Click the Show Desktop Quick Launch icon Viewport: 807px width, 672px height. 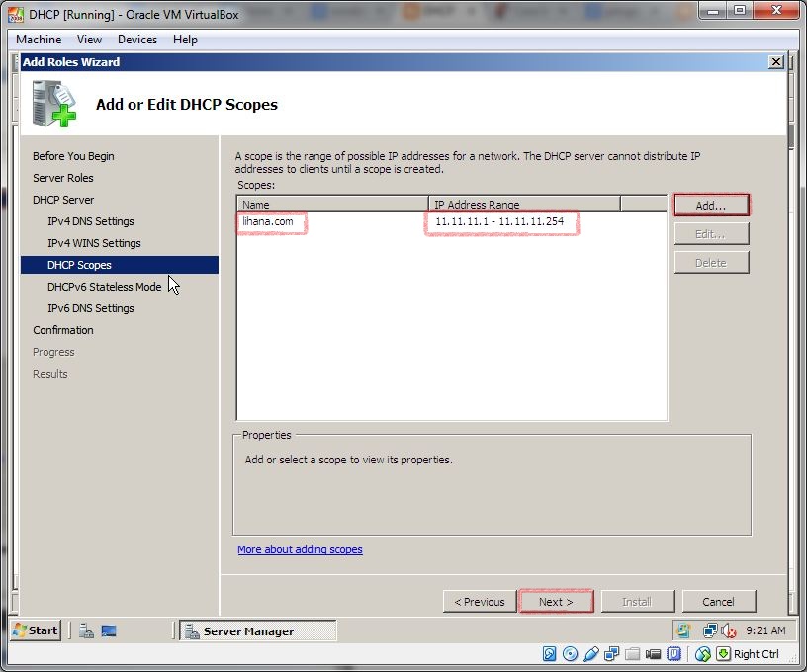coord(109,630)
